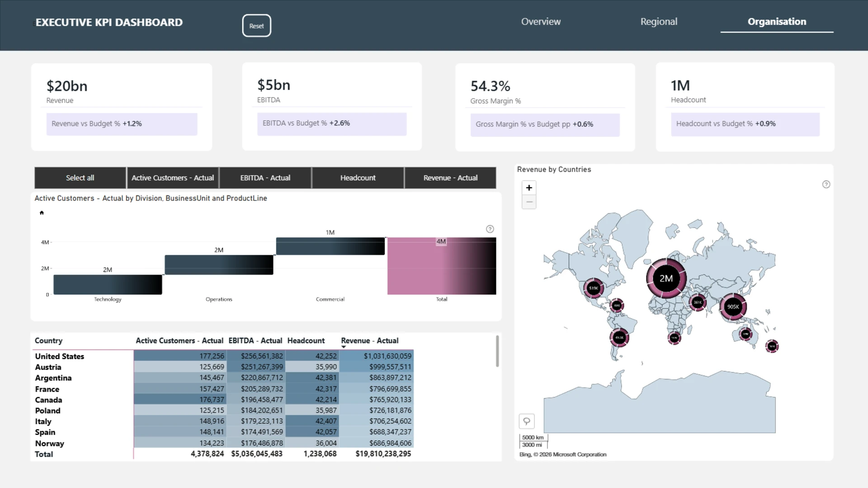The width and height of the screenshot is (868, 488).
Task: Switch to the Regional tab
Action: point(659,22)
